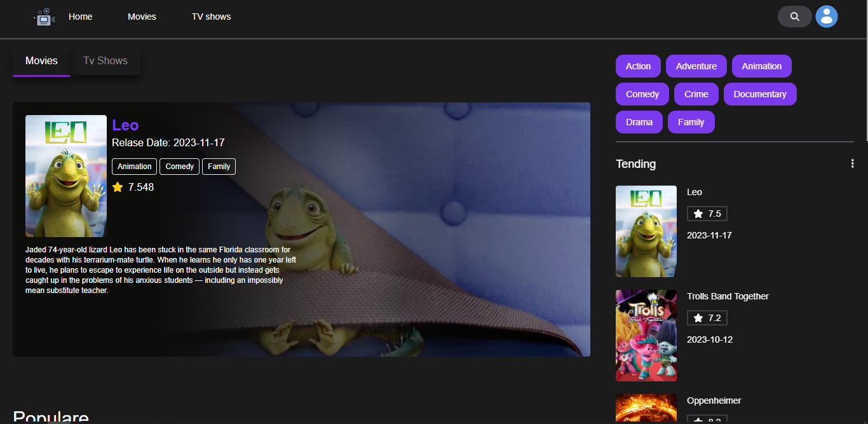Screen dimensions: 868x424
Task: Click the Leo poster in the featured banner
Action: click(x=66, y=176)
